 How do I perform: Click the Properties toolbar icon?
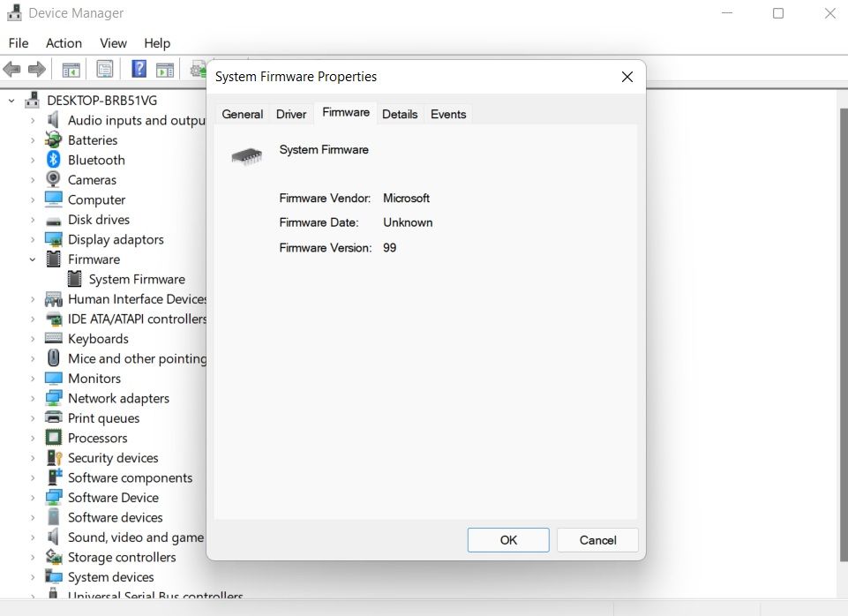[x=105, y=69]
